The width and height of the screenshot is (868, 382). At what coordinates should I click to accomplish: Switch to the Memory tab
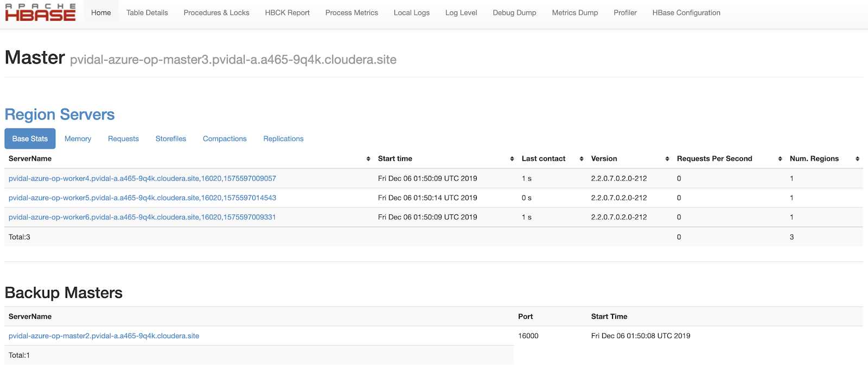pyautogui.click(x=78, y=139)
